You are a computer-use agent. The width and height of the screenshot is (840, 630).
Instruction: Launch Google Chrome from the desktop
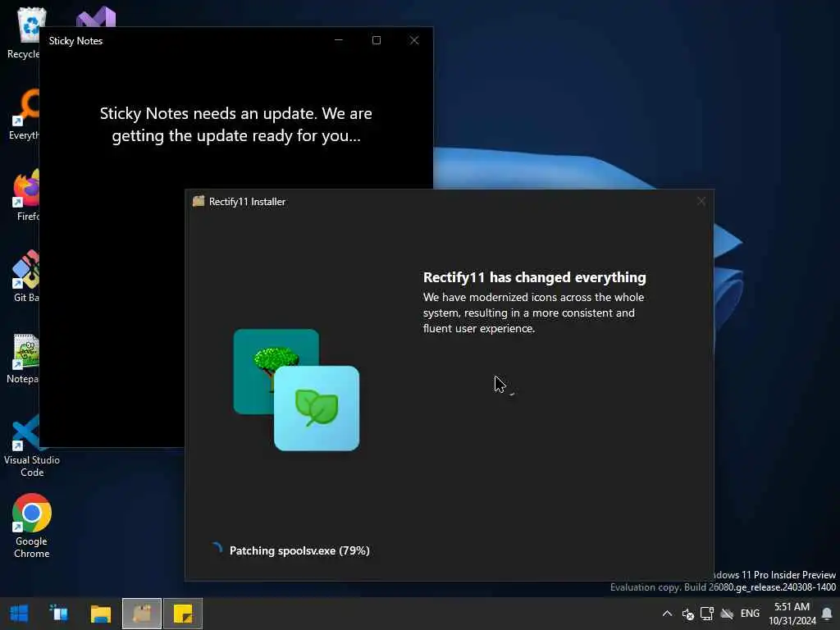pyautogui.click(x=32, y=526)
